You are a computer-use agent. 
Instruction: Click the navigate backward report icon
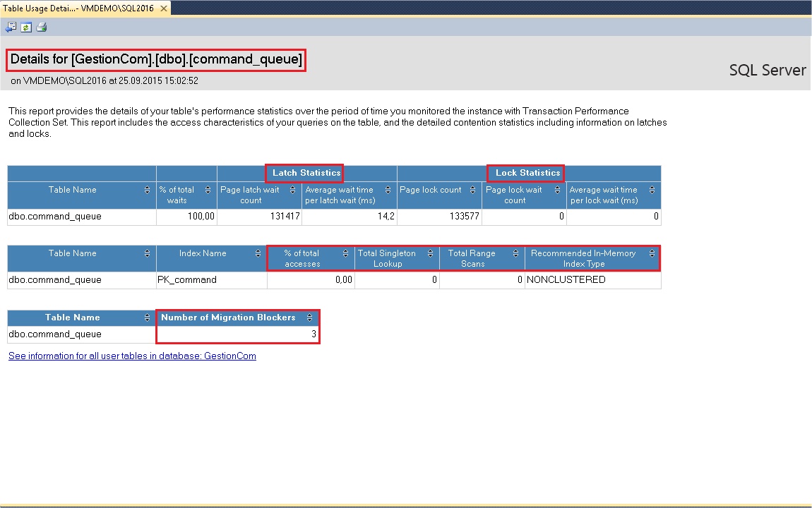(11, 28)
